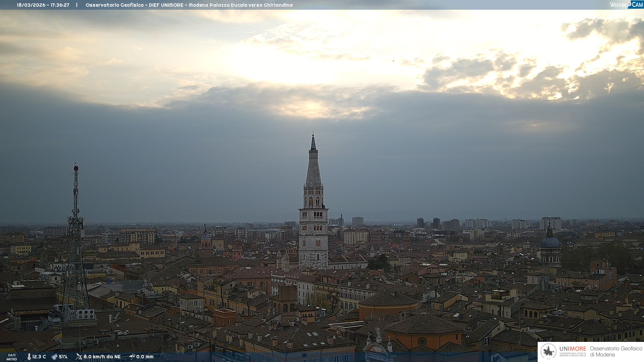Click the Osservatorio Geofisico DIEF UNIMORE title text

pyautogui.click(x=189, y=5)
